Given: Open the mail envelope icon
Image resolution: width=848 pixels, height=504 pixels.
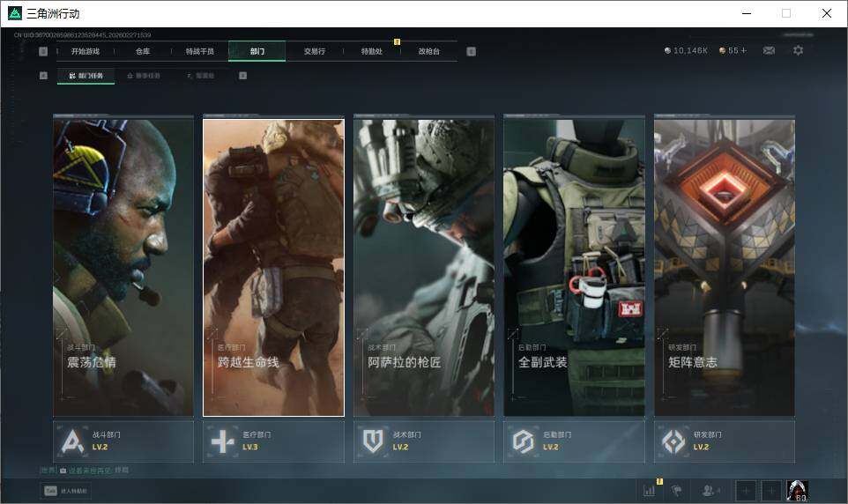Looking at the screenshot, I should click(769, 50).
